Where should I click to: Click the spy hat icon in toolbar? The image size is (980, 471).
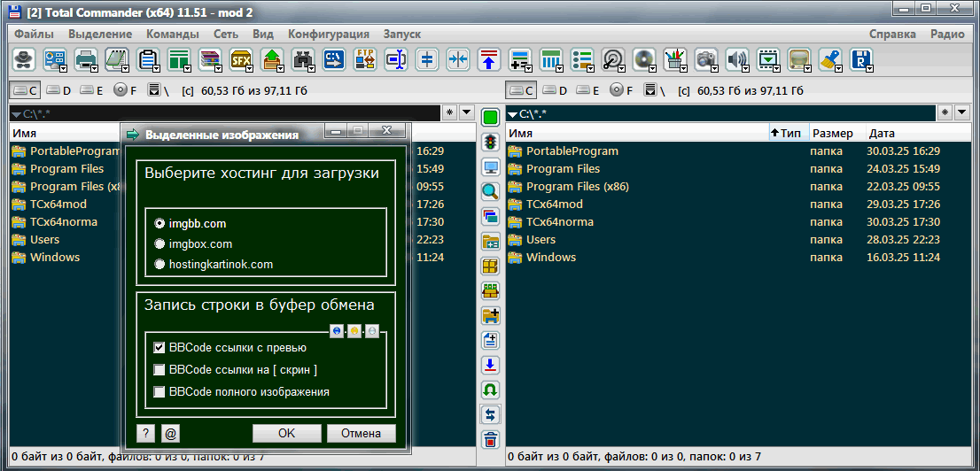24,59
